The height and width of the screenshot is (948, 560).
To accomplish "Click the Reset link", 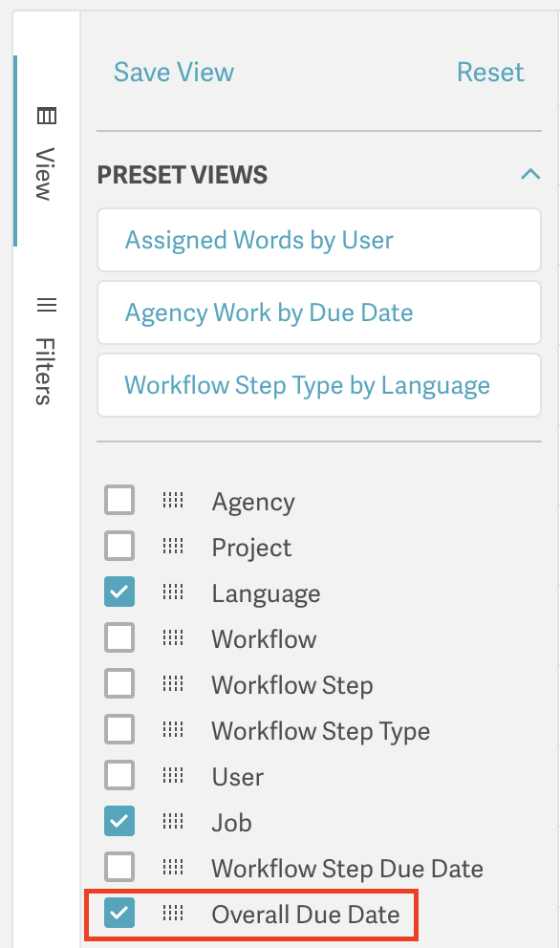I will pos(490,72).
